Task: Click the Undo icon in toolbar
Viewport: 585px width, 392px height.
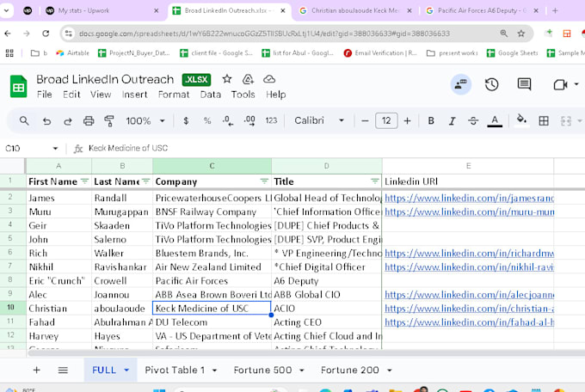Action: tap(46, 121)
